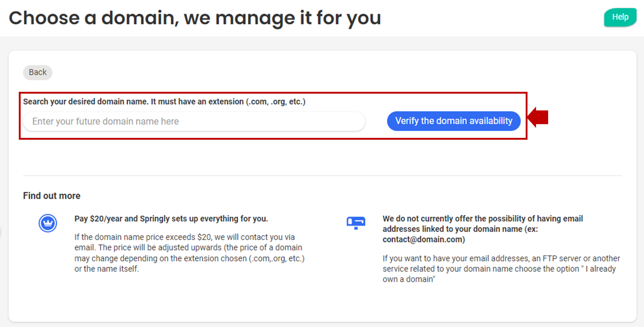Click the contact@domain.com example text
Viewport: 644px width, 327px height.
point(424,240)
